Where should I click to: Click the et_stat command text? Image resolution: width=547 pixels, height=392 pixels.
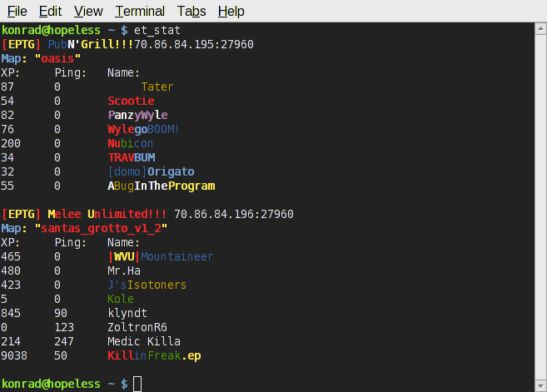tap(157, 30)
